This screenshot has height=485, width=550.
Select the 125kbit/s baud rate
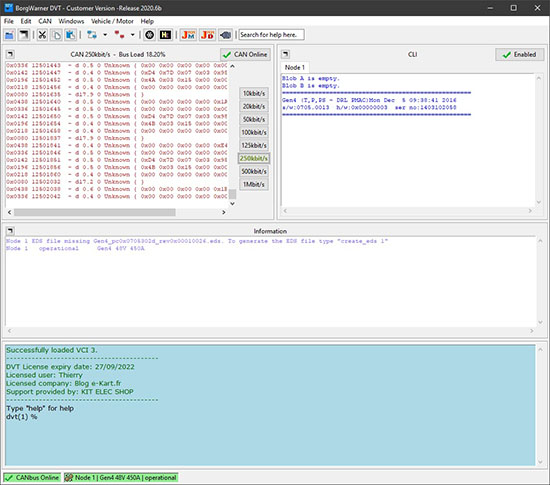pos(254,145)
